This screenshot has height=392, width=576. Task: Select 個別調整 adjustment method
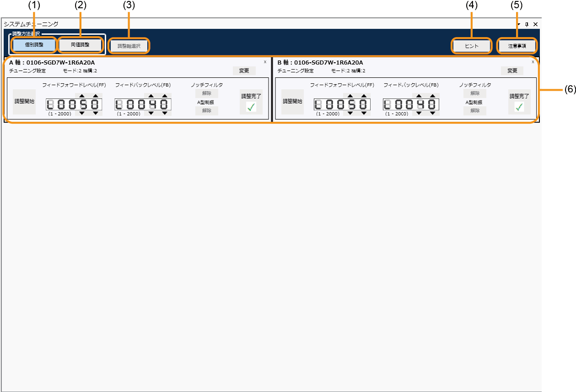34,45
